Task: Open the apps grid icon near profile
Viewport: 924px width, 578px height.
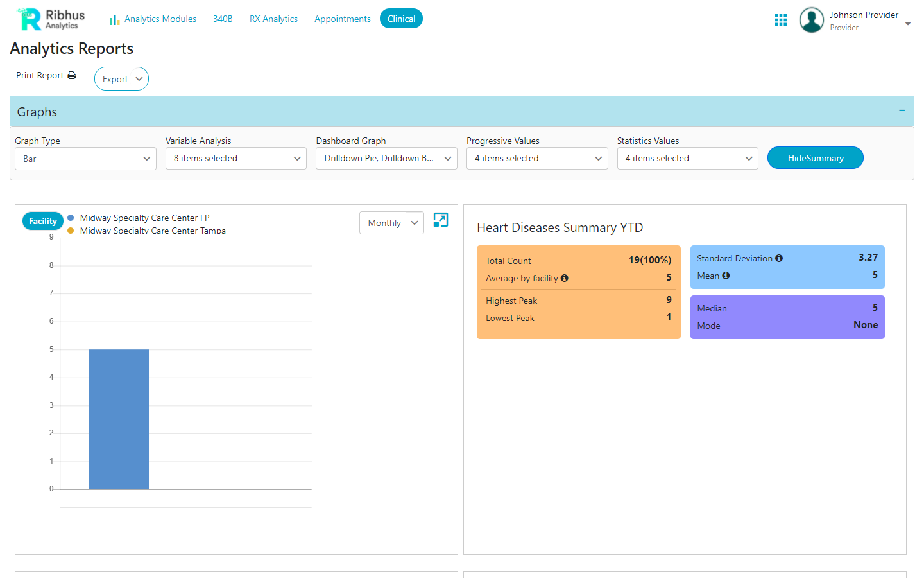Action: pyautogui.click(x=780, y=19)
